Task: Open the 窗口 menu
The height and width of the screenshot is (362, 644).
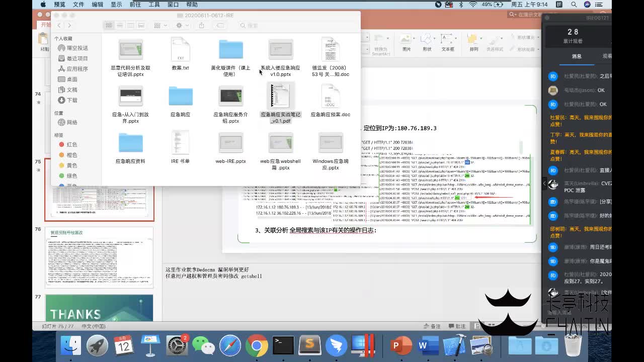Action: pos(173,4)
